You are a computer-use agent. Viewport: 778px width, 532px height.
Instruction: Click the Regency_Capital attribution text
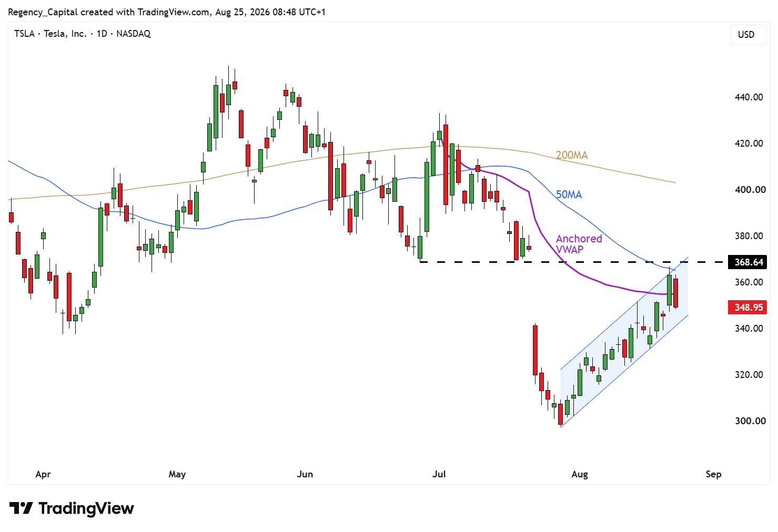click(x=167, y=12)
